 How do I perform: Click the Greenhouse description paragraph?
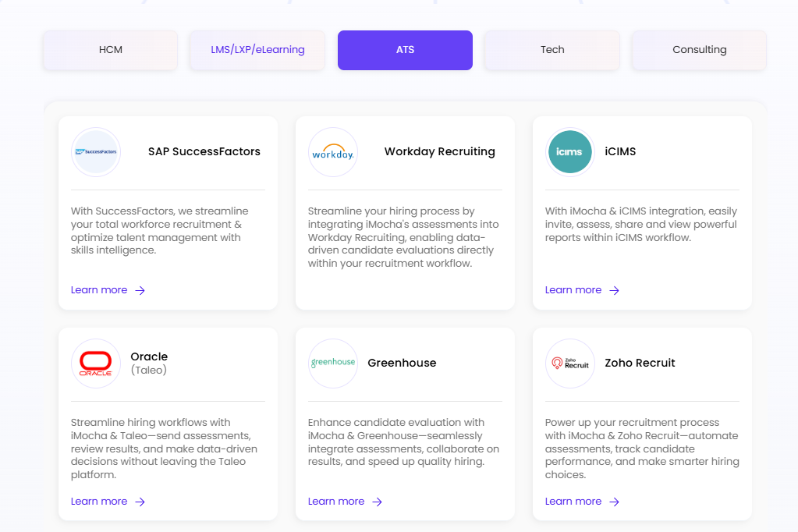(403, 442)
